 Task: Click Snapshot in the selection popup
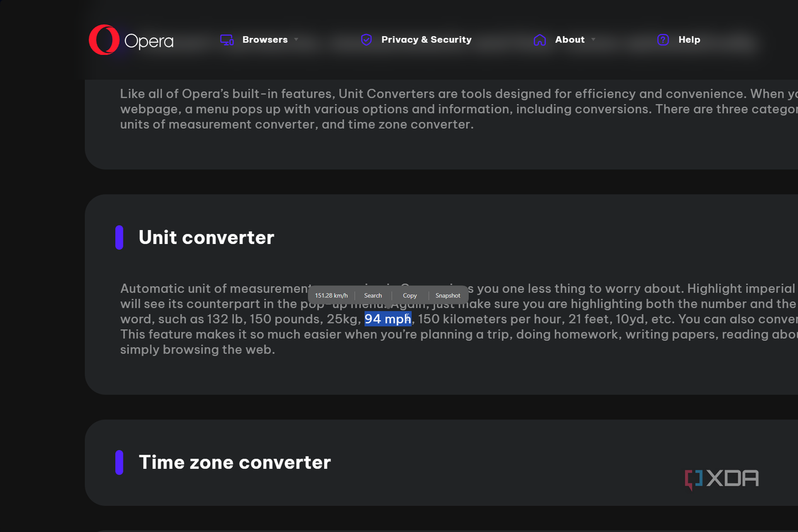pos(448,296)
